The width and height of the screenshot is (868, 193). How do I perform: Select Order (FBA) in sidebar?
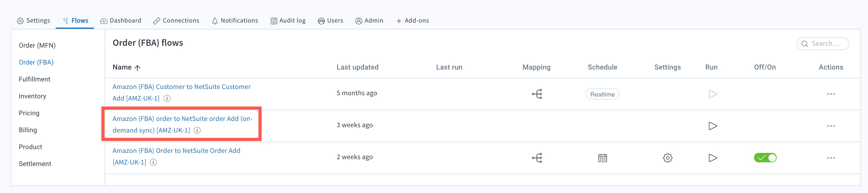point(36,62)
